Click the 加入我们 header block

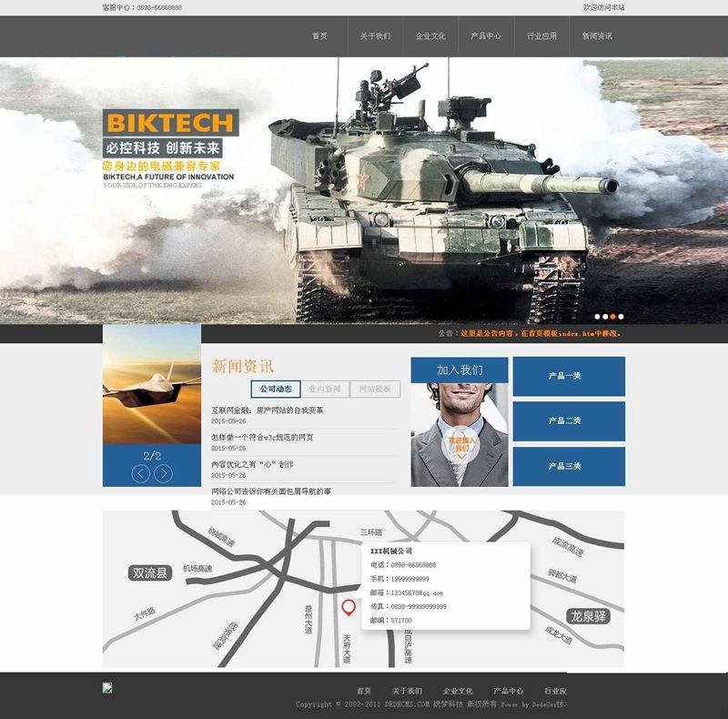[460, 370]
